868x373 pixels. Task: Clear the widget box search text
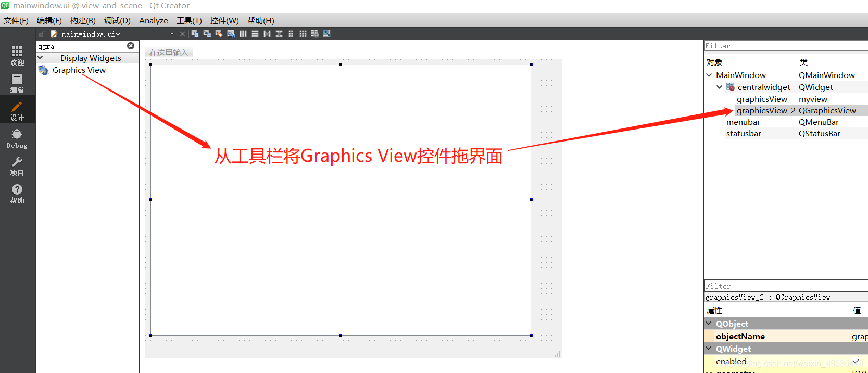tap(131, 46)
